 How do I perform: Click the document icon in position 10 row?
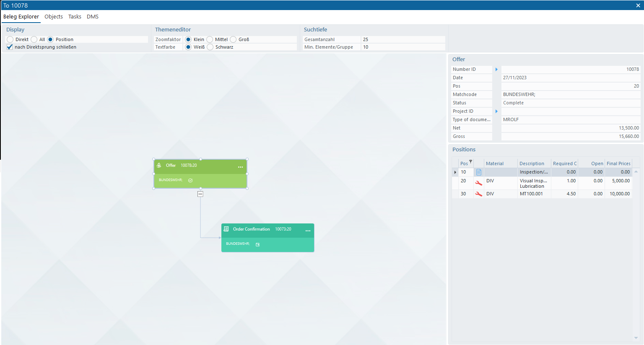(478, 172)
